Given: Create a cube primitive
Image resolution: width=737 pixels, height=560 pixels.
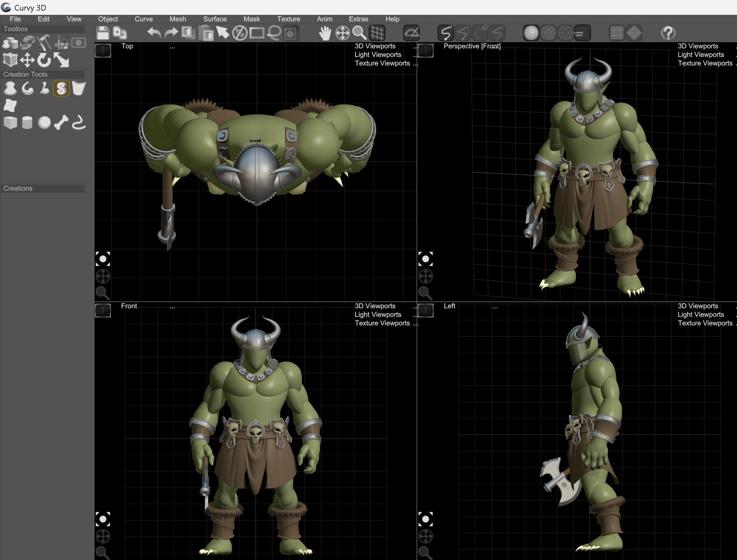Looking at the screenshot, I should pos(10,123).
